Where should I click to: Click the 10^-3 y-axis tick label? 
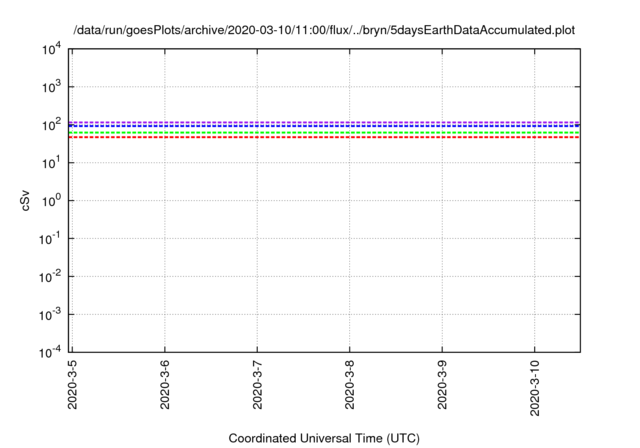50,315
